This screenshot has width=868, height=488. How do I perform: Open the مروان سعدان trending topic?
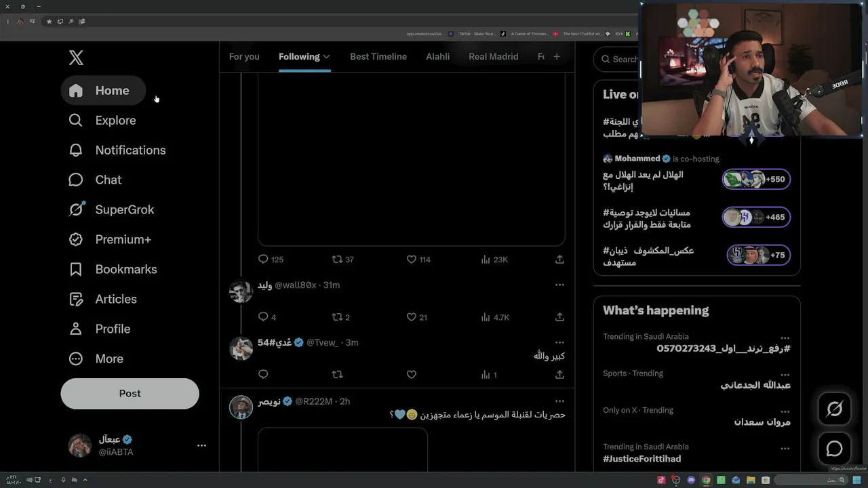pyautogui.click(x=762, y=422)
